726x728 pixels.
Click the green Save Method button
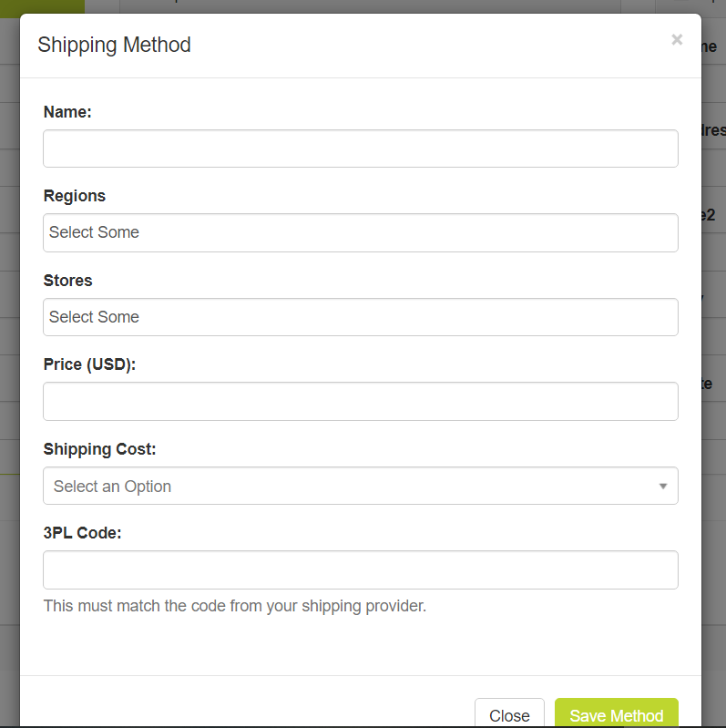click(x=616, y=715)
